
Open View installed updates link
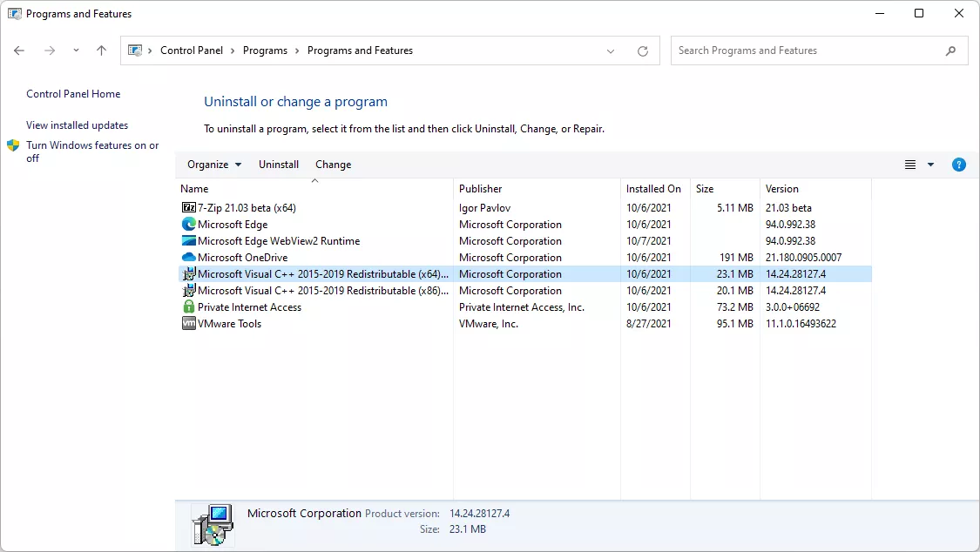coord(77,125)
